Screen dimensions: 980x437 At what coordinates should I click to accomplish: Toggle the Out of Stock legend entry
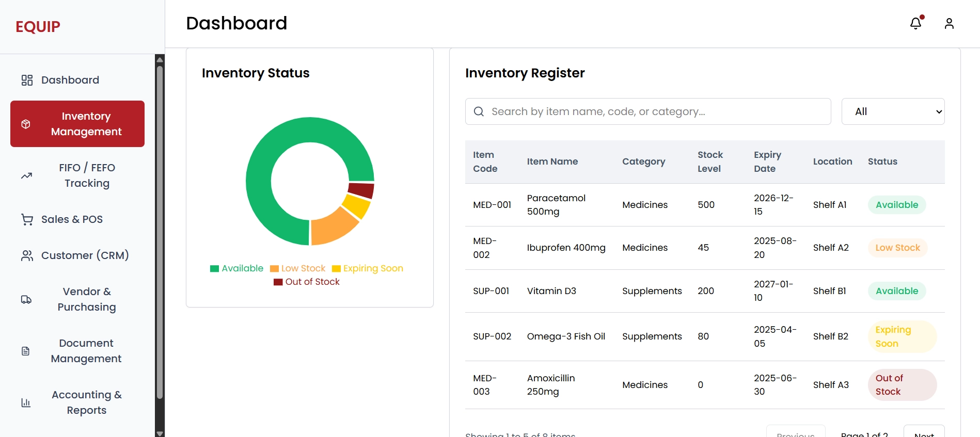[307, 282]
